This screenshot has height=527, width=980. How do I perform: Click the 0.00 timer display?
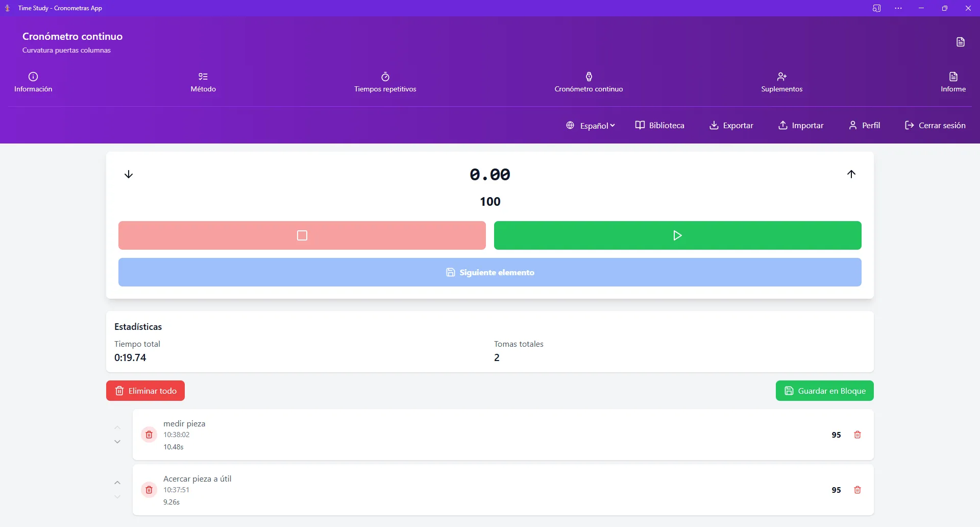pos(490,175)
